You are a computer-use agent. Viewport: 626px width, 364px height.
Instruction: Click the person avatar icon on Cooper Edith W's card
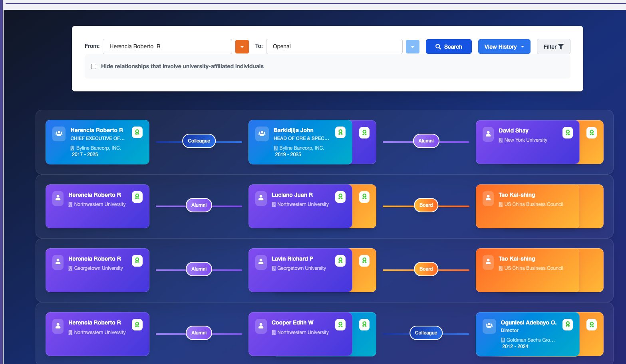261,326
